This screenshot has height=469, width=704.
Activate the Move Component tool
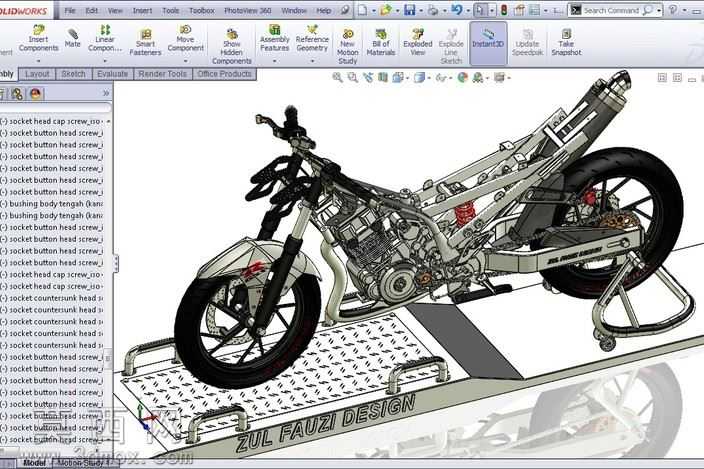click(185, 39)
